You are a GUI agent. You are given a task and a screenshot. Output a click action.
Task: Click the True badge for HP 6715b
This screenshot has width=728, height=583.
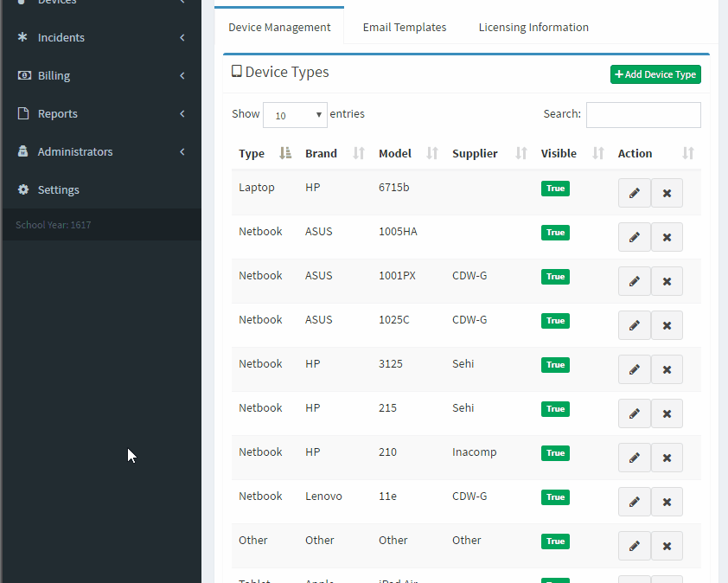point(555,189)
